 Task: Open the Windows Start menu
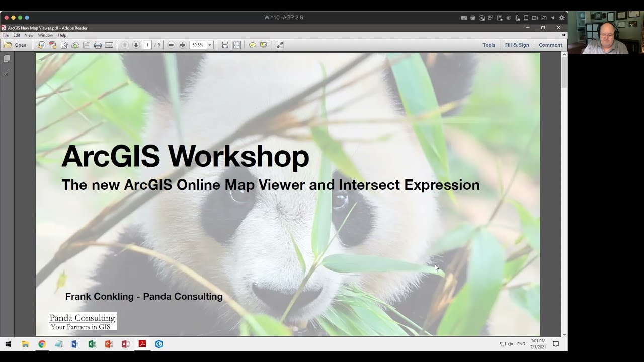[x=8, y=344]
